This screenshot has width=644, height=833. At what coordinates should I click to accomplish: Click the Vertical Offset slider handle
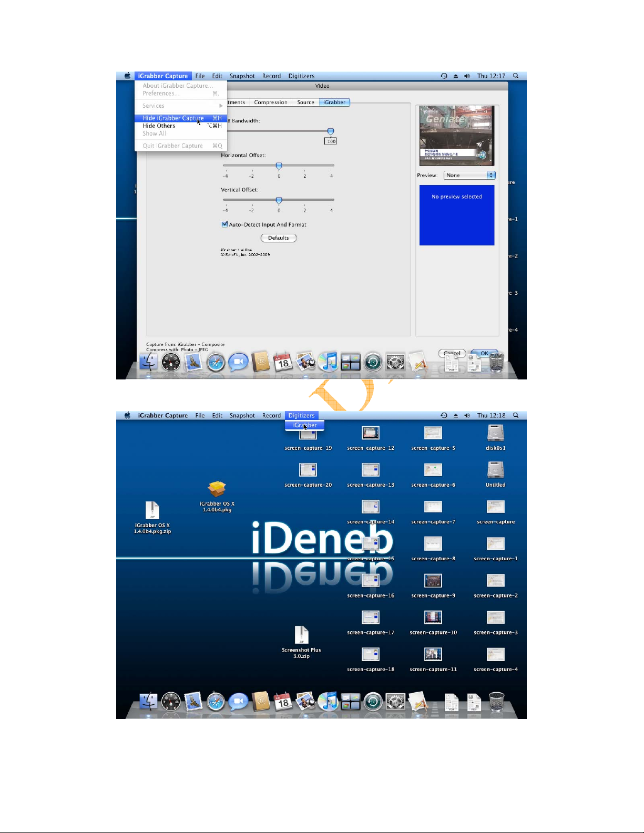point(279,200)
